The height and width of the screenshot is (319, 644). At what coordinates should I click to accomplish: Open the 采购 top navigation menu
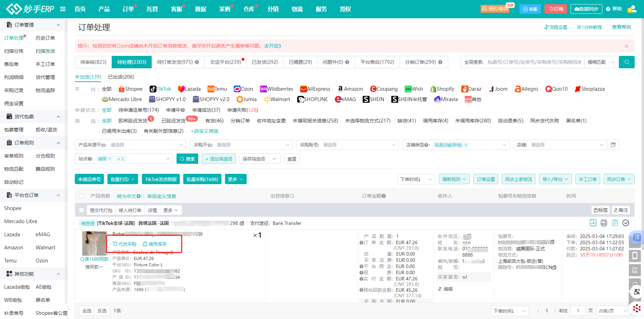click(x=225, y=9)
